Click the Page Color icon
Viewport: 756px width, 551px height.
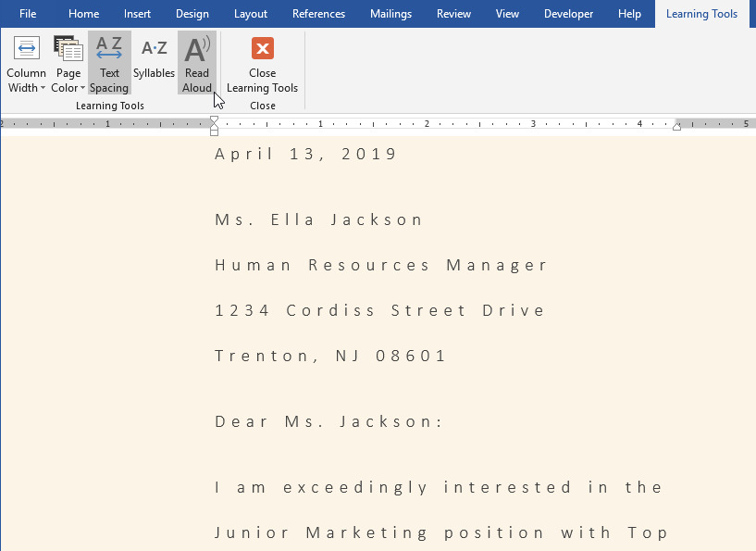tap(68, 48)
